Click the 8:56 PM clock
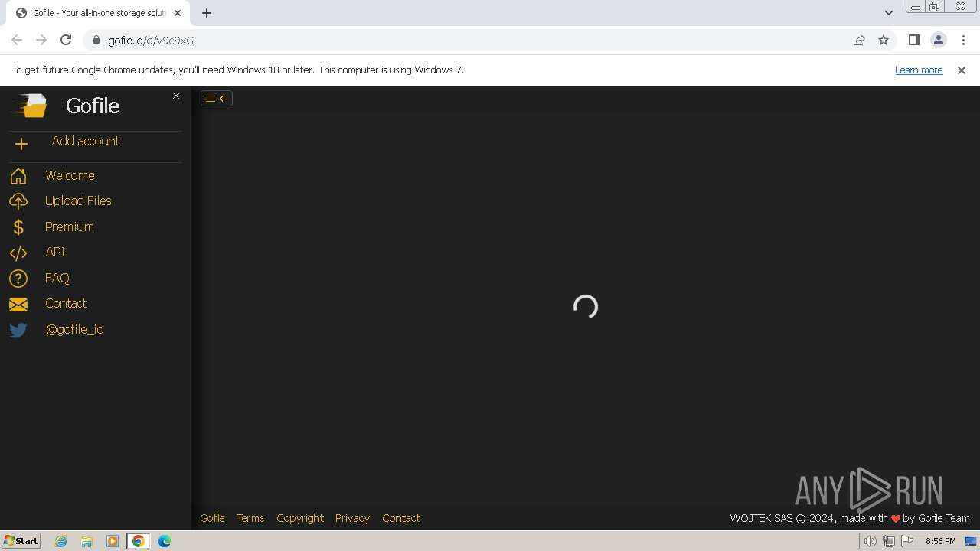Viewport: 980px width, 551px height. point(940,541)
